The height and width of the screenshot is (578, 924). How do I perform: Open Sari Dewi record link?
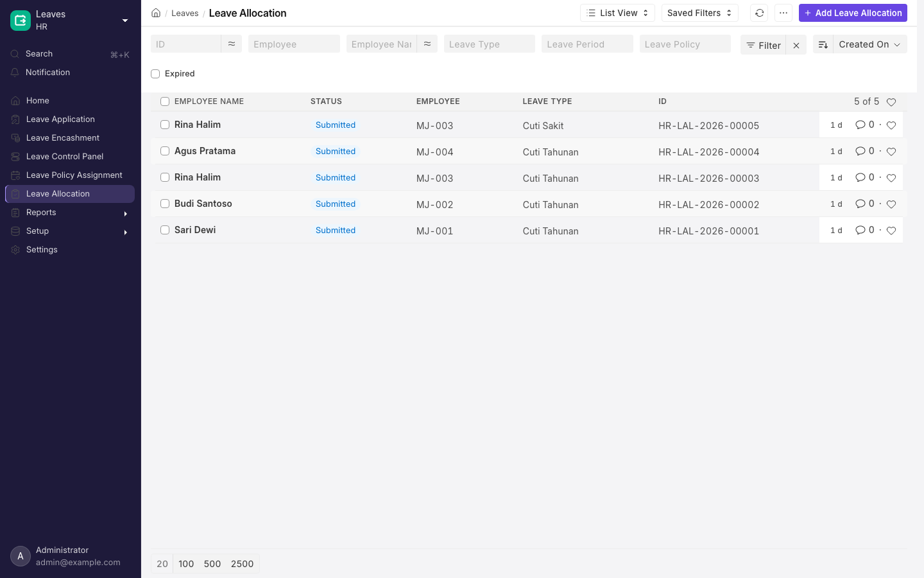(195, 230)
